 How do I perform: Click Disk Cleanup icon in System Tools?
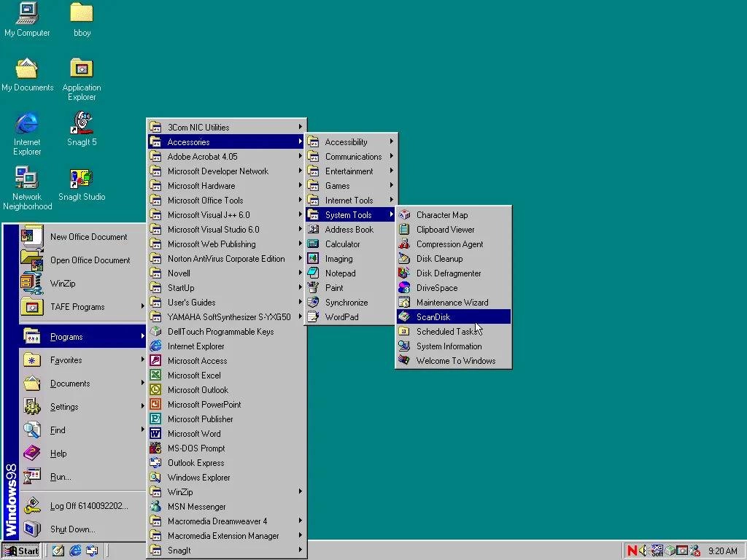[404, 259]
